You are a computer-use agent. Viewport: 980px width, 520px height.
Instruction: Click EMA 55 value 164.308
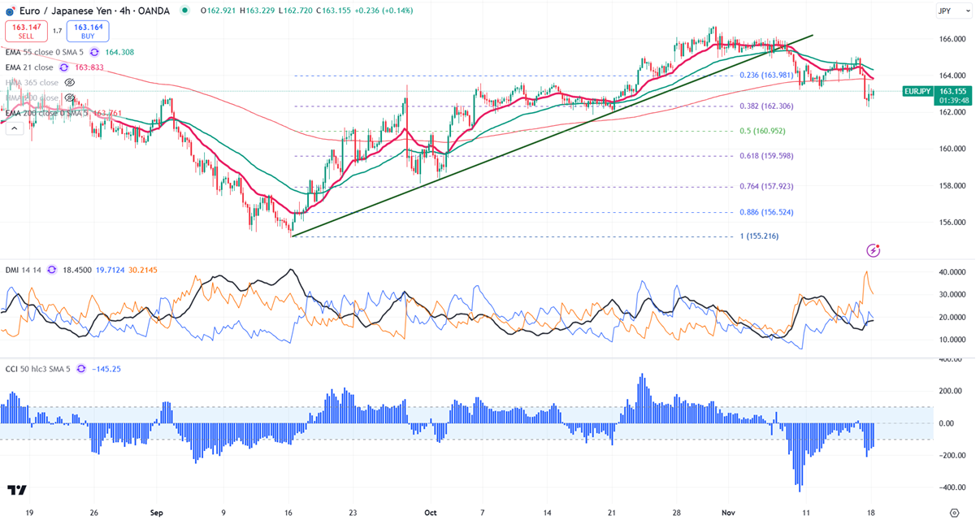pos(119,52)
